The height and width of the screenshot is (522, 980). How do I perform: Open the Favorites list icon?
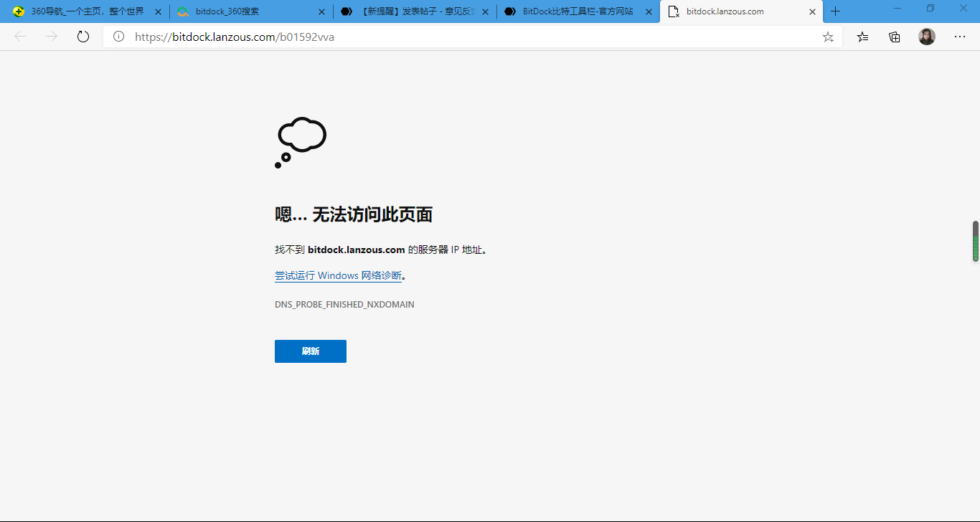pos(862,37)
